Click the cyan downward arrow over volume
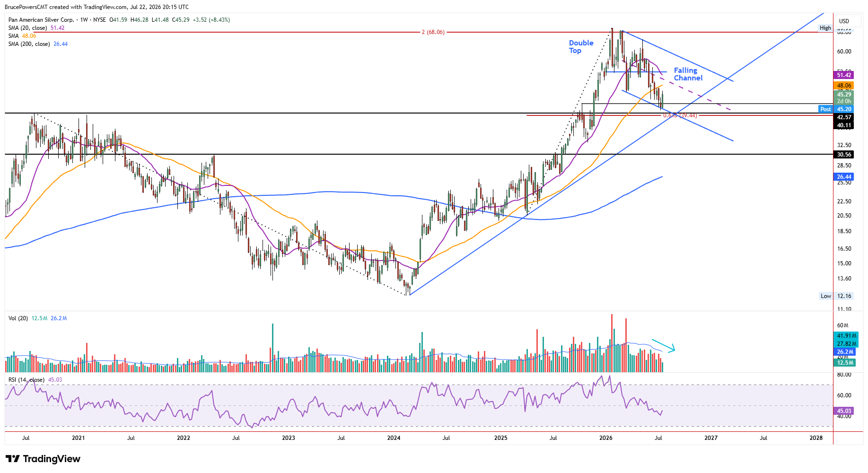868x473 pixels. click(663, 346)
